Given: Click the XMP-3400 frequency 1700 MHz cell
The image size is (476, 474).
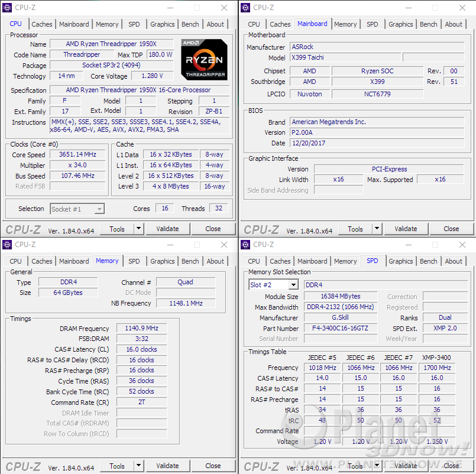Looking at the screenshot, I should (x=437, y=368).
